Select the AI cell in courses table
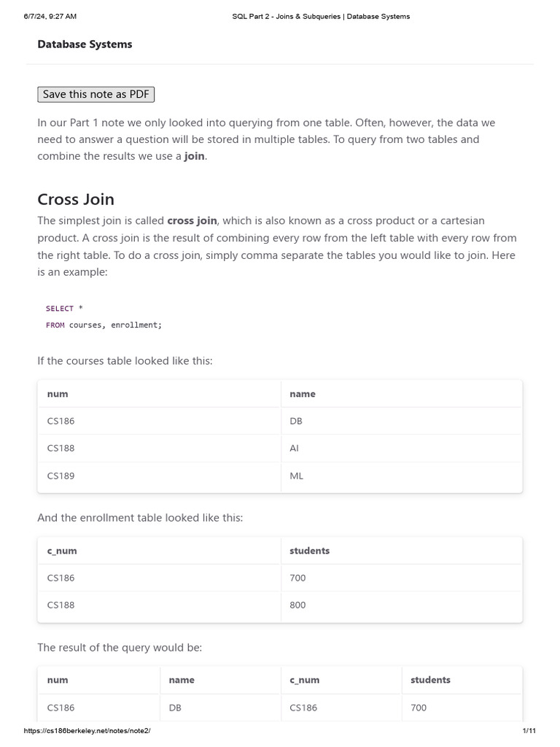The height and width of the screenshot is (747, 560). click(295, 448)
